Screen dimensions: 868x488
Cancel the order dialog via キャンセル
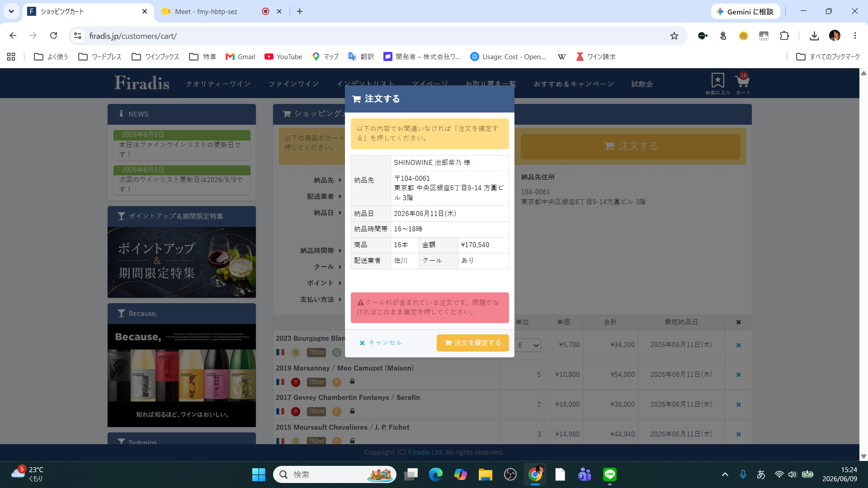(381, 343)
